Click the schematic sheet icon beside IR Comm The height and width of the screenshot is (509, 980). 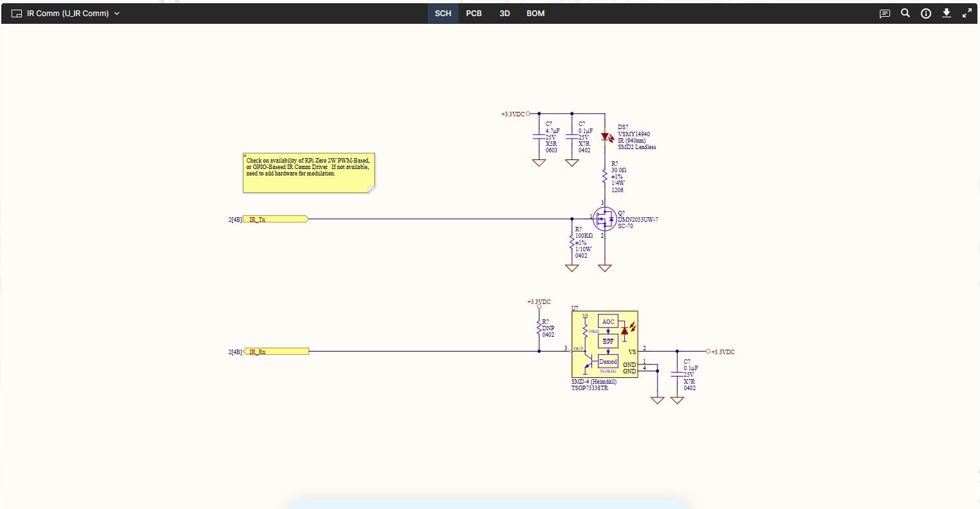[17, 13]
